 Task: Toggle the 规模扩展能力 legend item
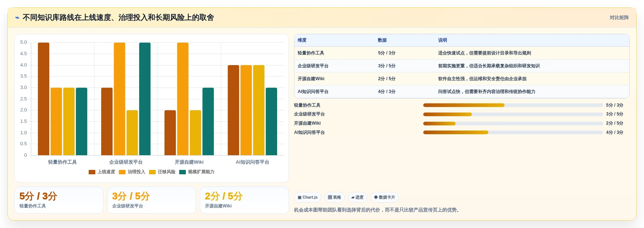[x=197, y=172]
